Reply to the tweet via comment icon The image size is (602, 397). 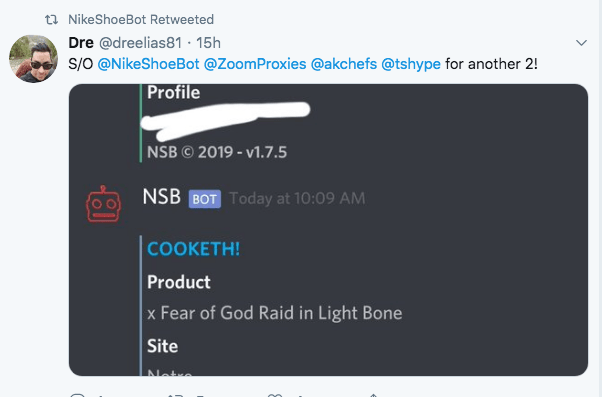pyautogui.click(x=78, y=395)
